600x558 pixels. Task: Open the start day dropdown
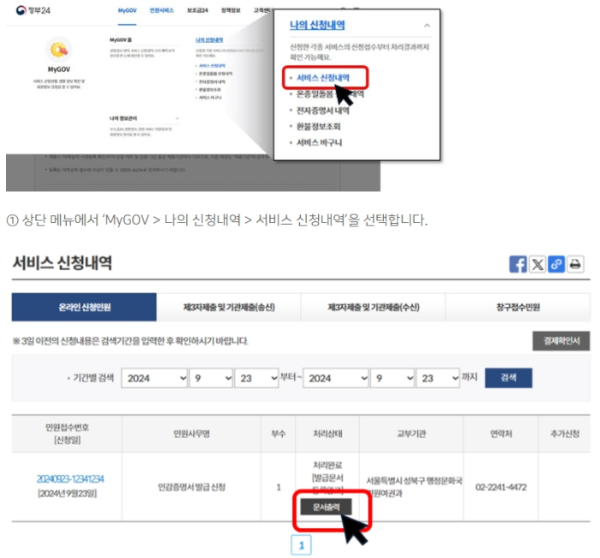pyautogui.click(x=256, y=378)
